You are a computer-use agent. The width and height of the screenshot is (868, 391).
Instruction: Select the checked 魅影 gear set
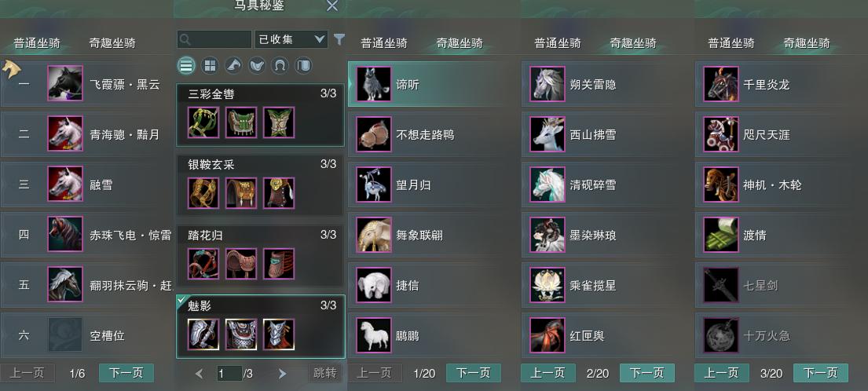[261, 327]
